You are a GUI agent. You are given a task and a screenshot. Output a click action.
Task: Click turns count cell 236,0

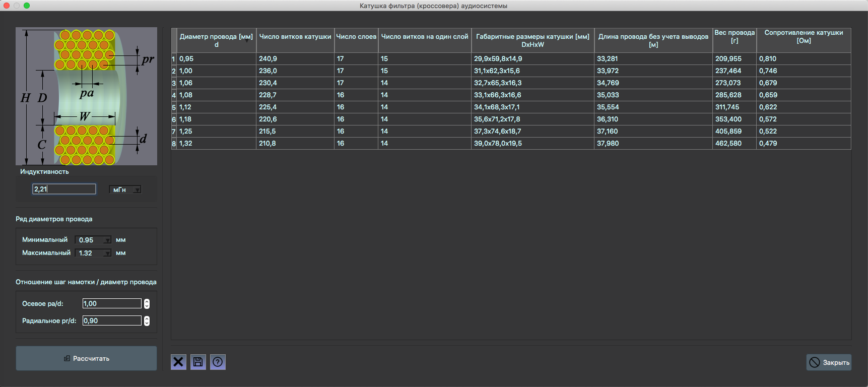(x=296, y=71)
